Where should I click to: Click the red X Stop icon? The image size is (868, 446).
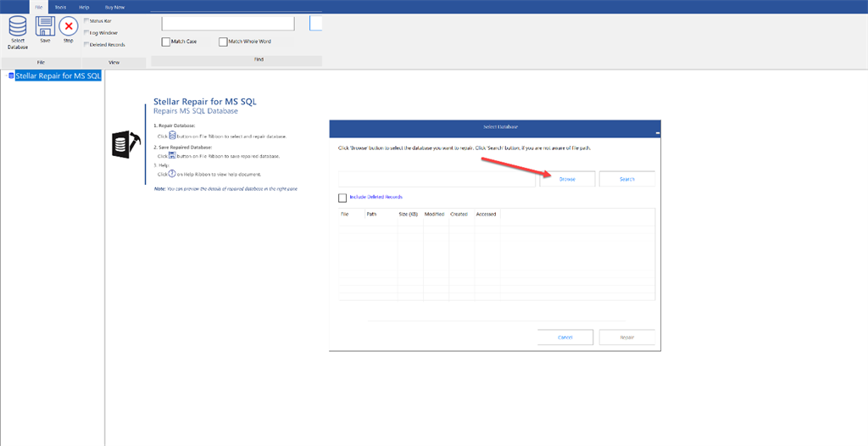pyautogui.click(x=69, y=26)
